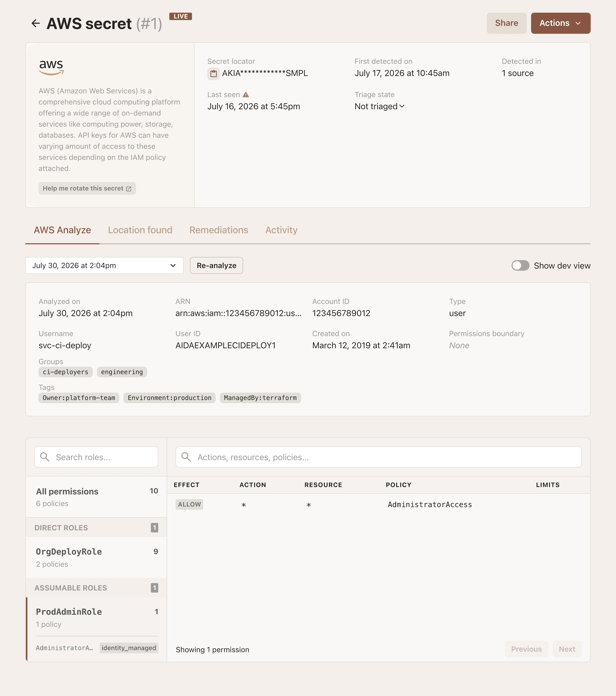616x696 pixels.
Task: Click the Share button
Action: (x=506, y=23)
